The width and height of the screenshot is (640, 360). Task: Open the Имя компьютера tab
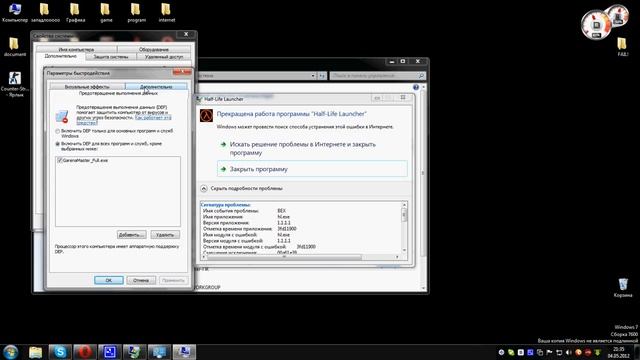(76, 49)
